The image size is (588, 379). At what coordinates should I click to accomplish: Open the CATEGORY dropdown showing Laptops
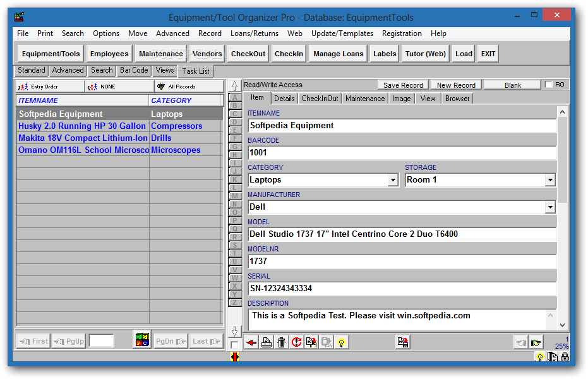click(393, 180)
